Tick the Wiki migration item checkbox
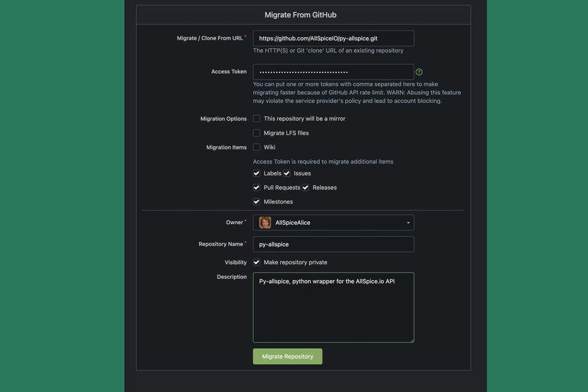Screen dimensions: 588x392 coord(256,147)
